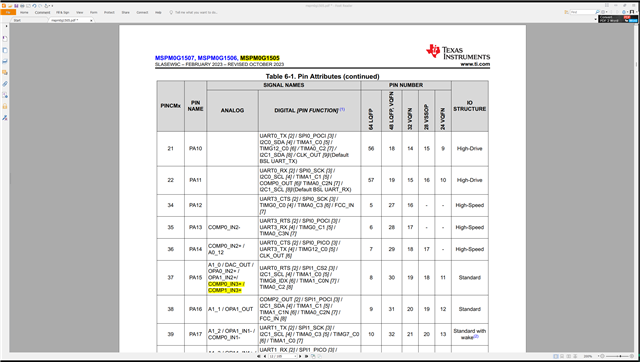Image resolution: width=640 pixels, height=362 pixels.
Task: Select facing pages view mode icon
Action: coord(569,356)
